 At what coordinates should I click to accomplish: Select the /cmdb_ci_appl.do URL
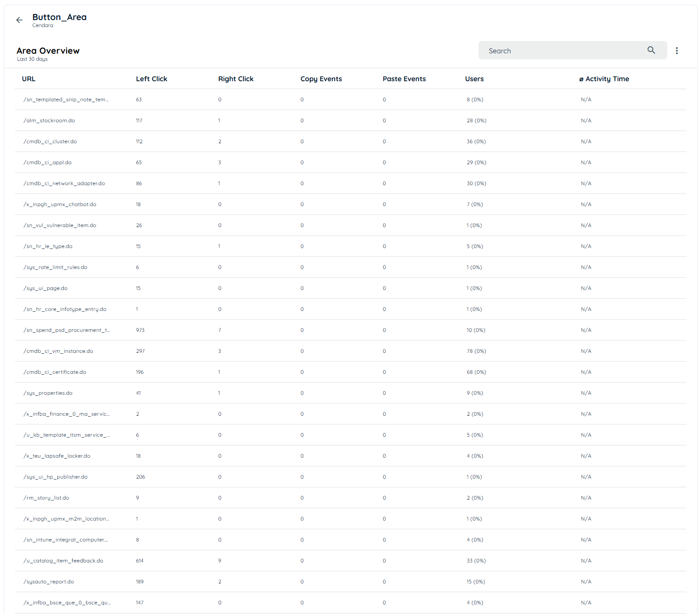[48, 162]
